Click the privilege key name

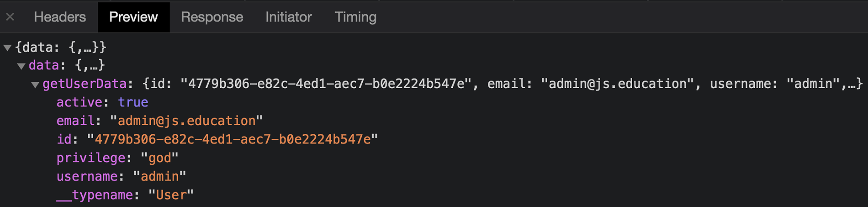(91, 158)
